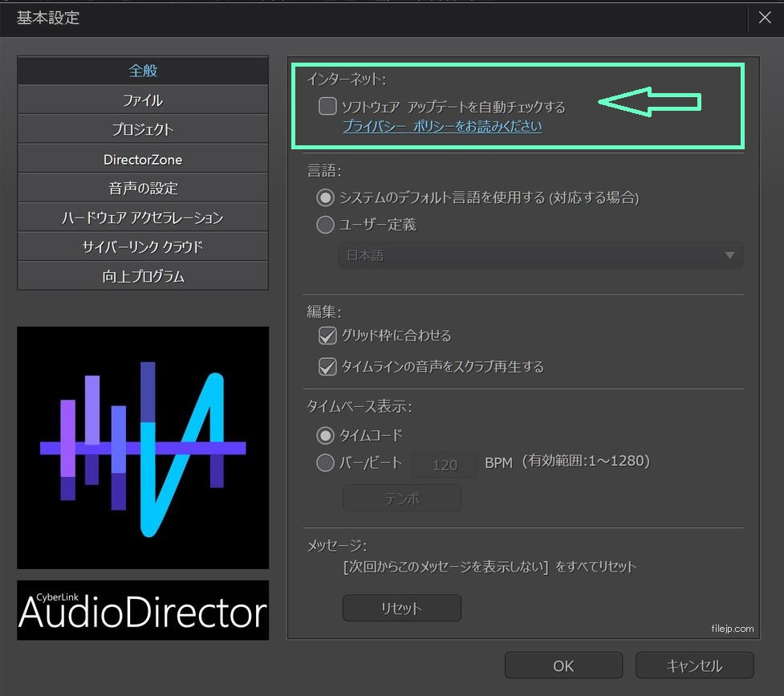Open the ファイル settings category

[x=143, y=100]
